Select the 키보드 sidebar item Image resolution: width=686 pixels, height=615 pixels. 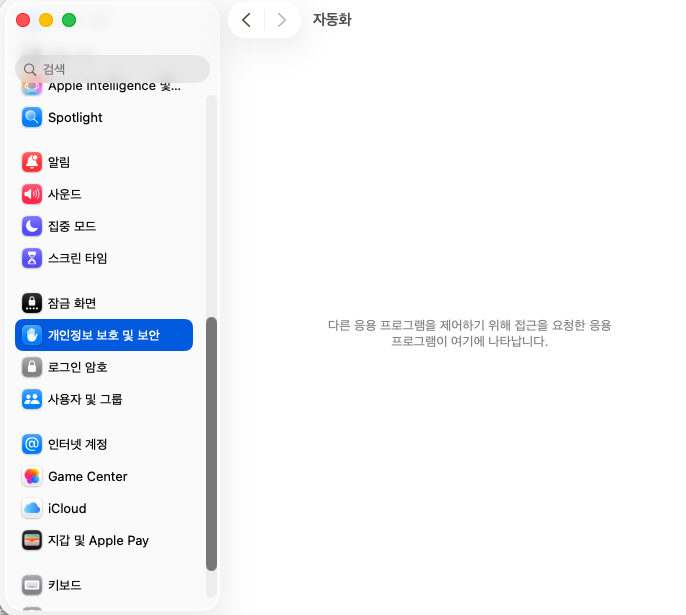[104, 585]
